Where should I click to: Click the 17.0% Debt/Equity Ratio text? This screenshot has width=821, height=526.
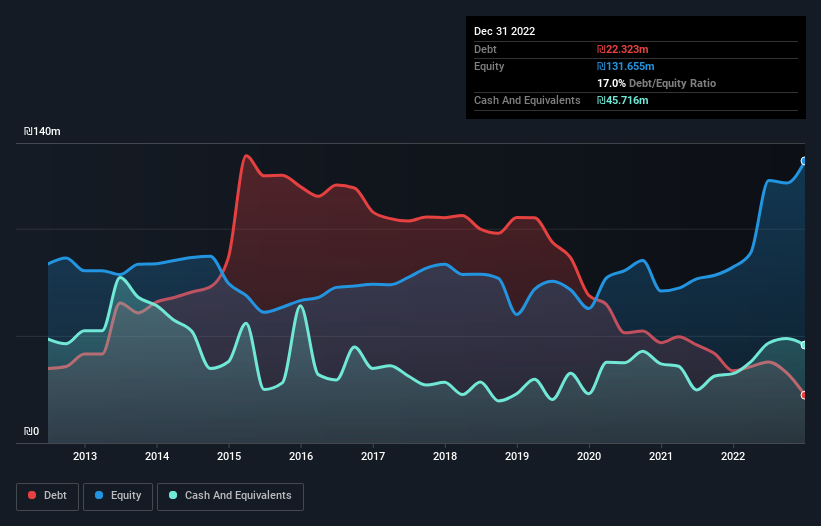coord(657,83)
